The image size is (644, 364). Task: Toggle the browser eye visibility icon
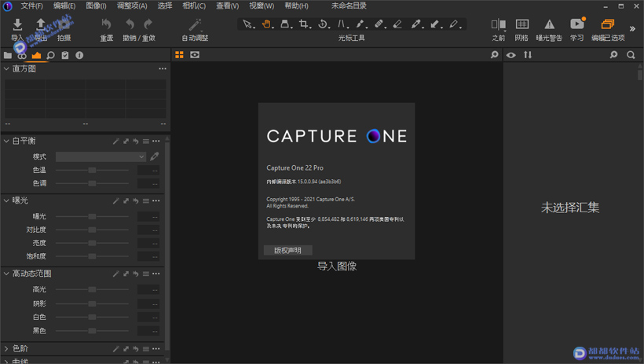tap(511, 55)
